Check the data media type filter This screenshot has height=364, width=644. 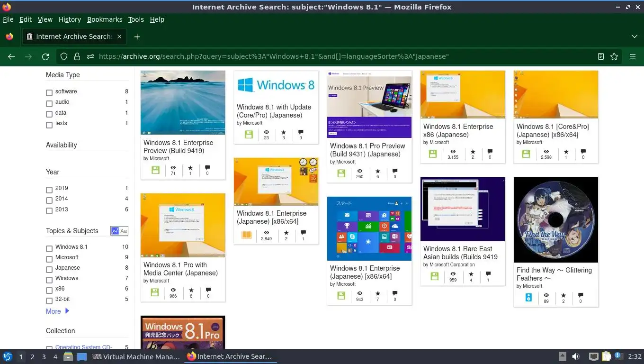pyautogui.click(x=49, y=114)
